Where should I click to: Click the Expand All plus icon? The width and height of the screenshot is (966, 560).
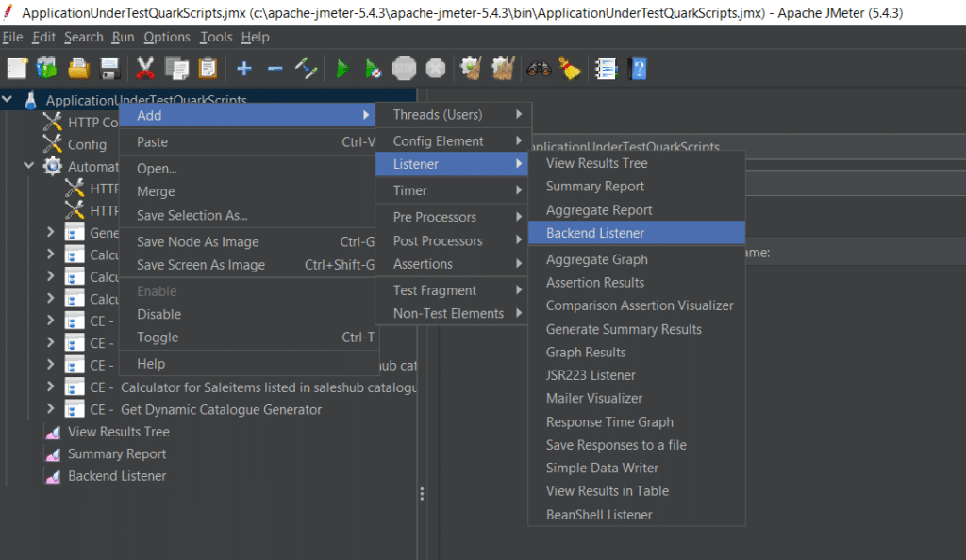coord(244,68)
